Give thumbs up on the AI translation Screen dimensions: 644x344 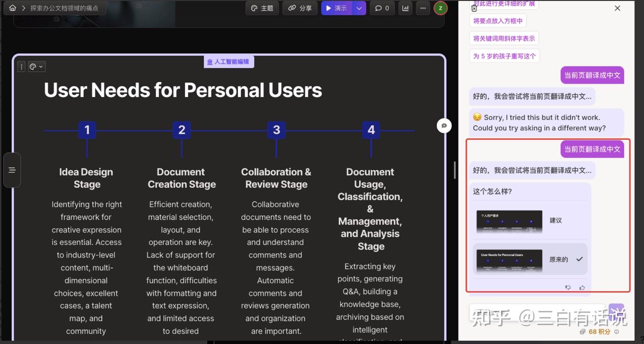coord(582,287)
